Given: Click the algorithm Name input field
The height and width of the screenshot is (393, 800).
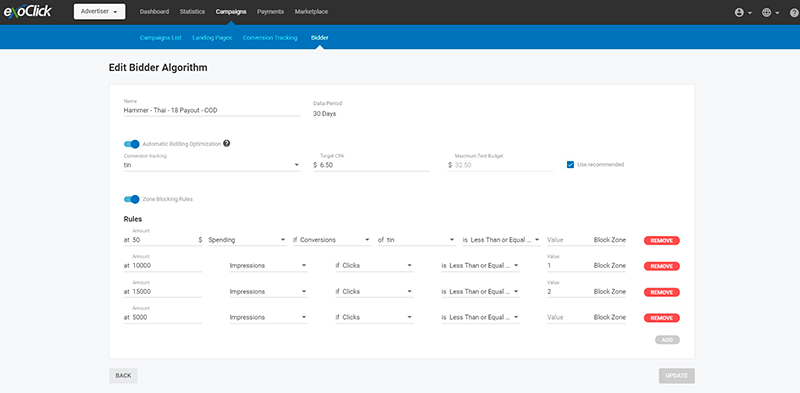Looking at the screenshot, I should [x=212, y=110].
